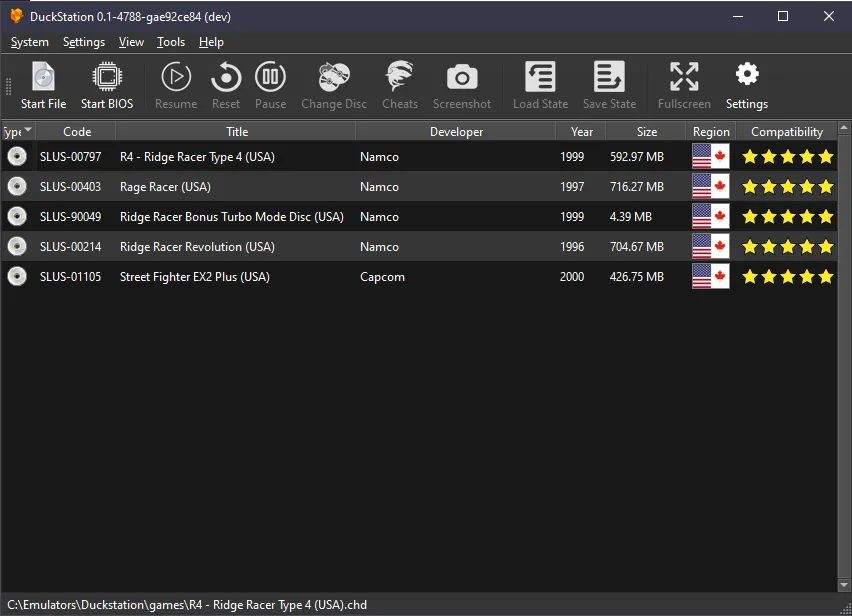This screenshot has width=852, height=616.
Task: Sort by Year column header
Action: (x=581, y=131)
